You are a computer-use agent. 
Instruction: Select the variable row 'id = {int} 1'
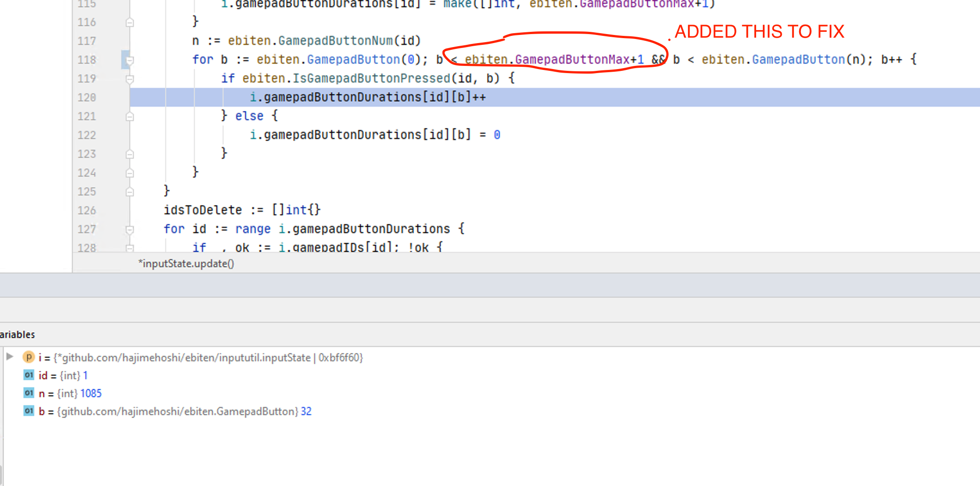[x=63, y=375]
